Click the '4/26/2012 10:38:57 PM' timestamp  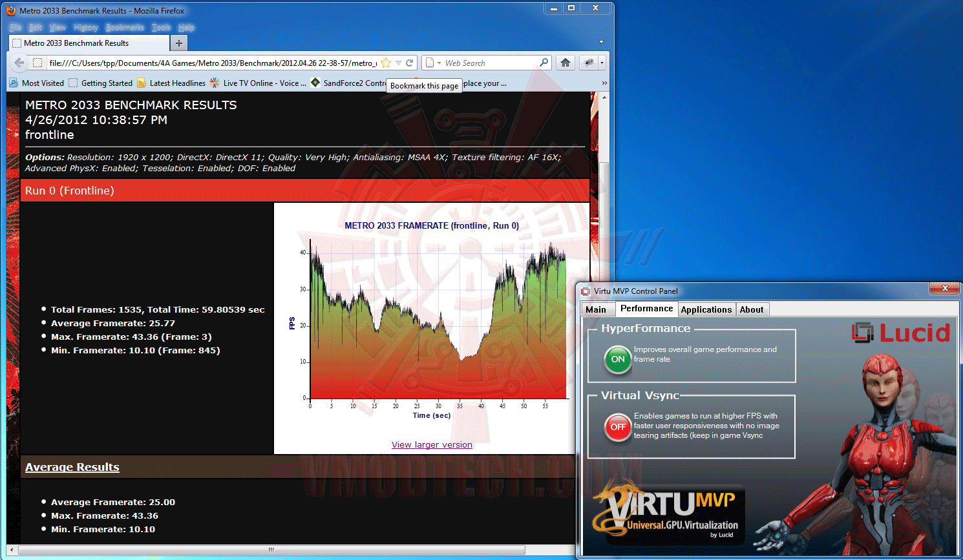point(96,119)
